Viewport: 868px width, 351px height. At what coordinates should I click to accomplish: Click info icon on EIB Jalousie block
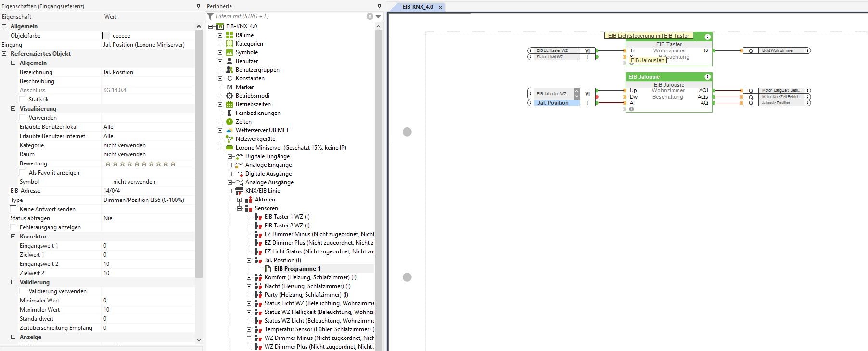coord(707,77)
